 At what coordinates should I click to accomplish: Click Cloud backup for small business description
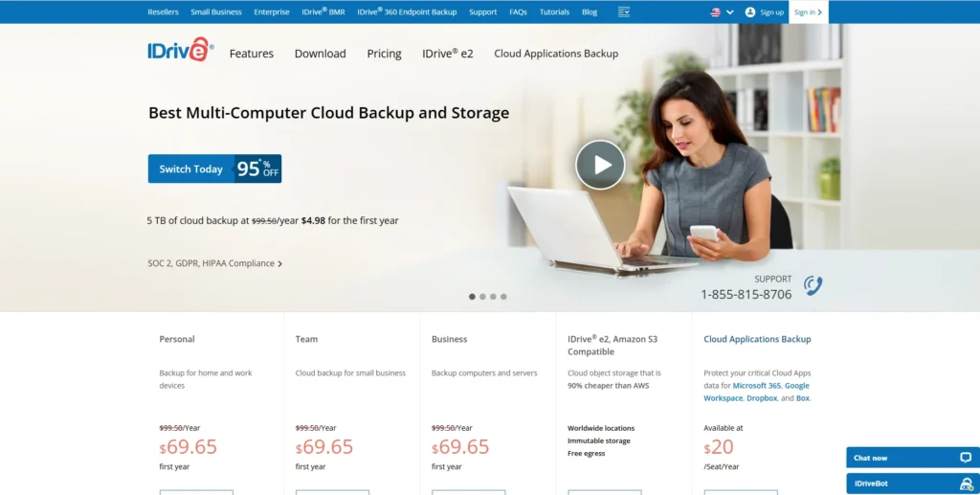click(x=350, y=373)
